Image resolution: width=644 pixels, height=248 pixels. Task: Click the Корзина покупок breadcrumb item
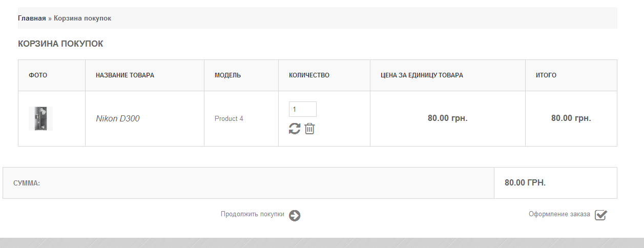coord(82,18)
